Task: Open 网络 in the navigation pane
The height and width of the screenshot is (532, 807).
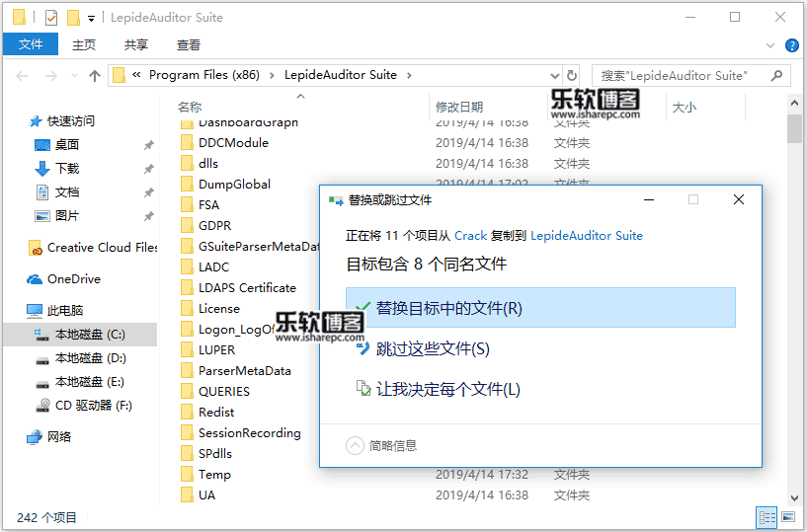Action: (x=48, y=437)
